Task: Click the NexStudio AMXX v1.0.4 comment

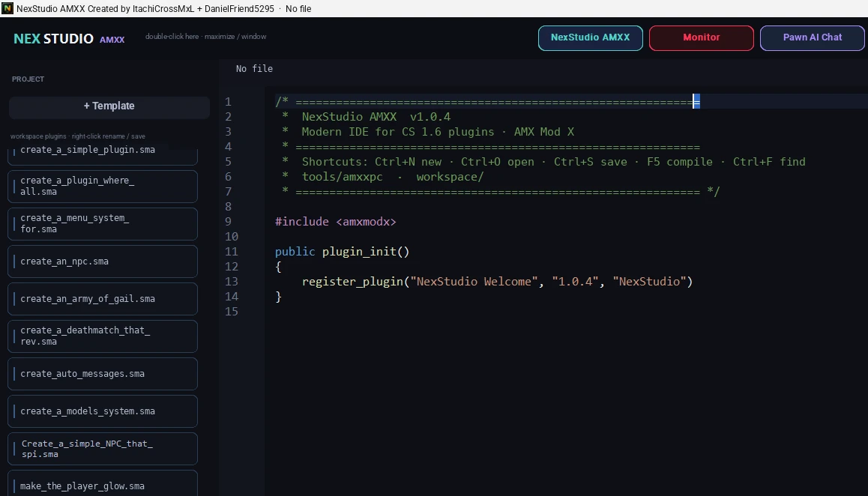Action: tap(376, 117)
